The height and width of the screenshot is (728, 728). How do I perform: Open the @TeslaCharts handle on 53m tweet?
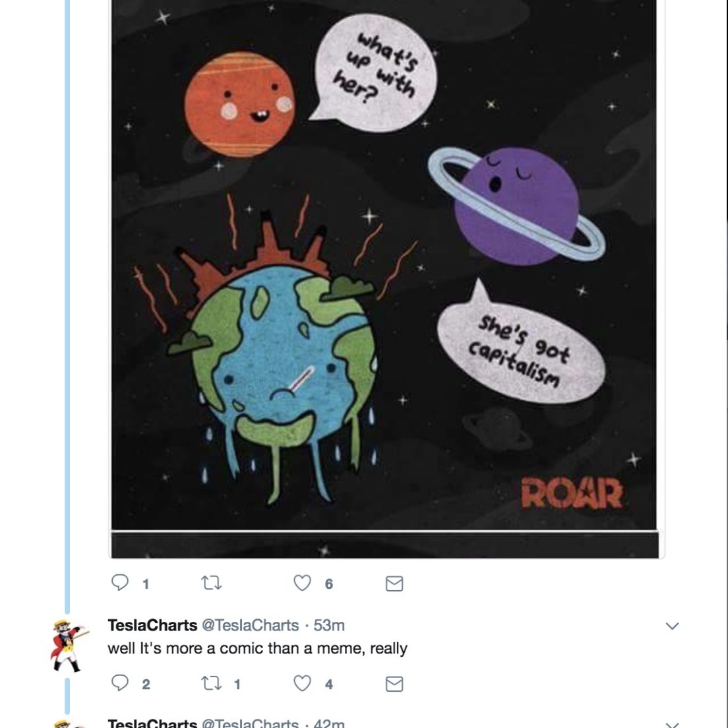(251, 625)
